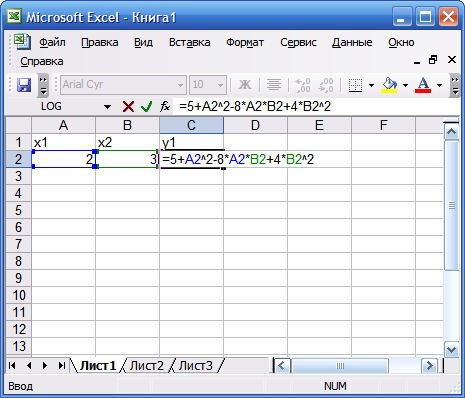
Task: Confirm formula with green checkmark
Action: coord(146,107)
